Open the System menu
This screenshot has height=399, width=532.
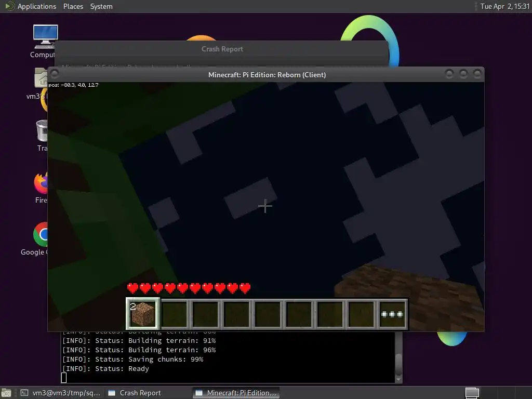coord(101,6)
